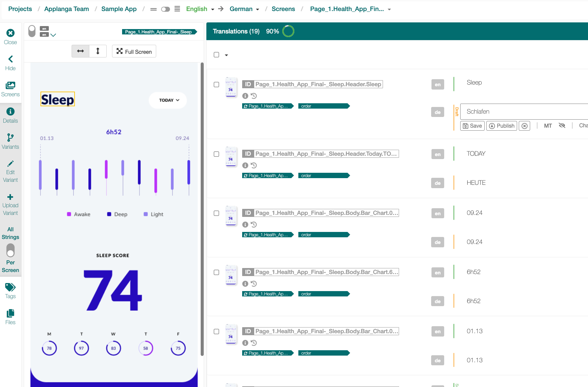588x387 pixels.
Task: Open the Screens gallery icon
Action: coord(10,85)
